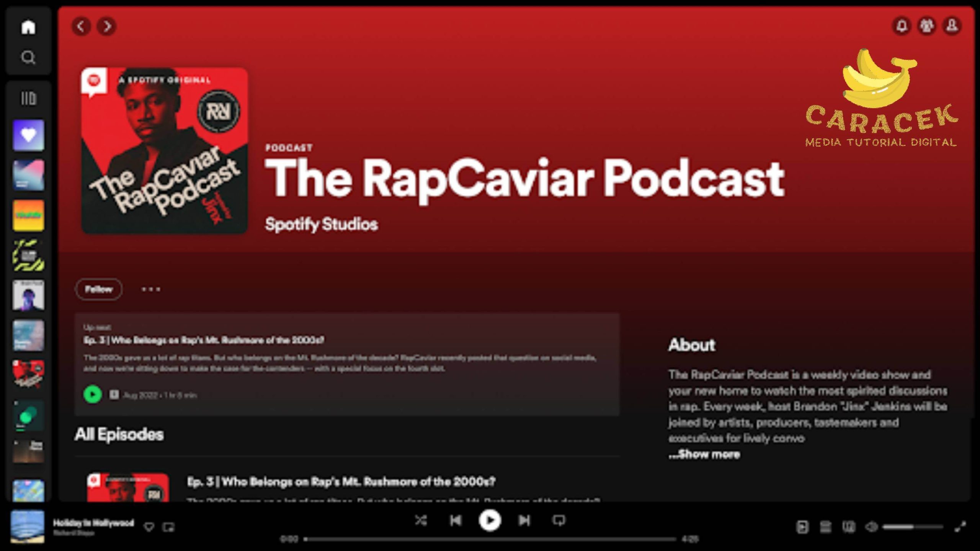980x551 pixels.
Task: Open the notifications bell icon
Action: click(x=902, y=26)
